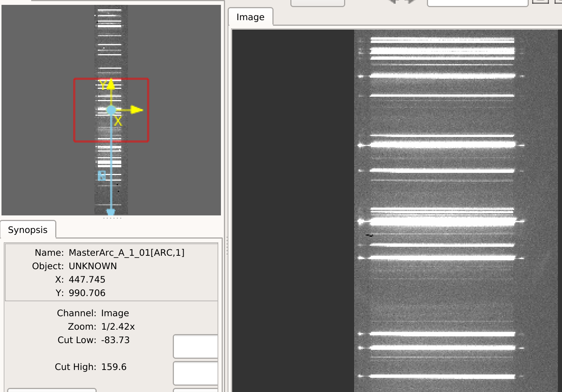Click the yellow X axis arrowhead
Screen dimensions: 562x392
[x=137, y=110]
